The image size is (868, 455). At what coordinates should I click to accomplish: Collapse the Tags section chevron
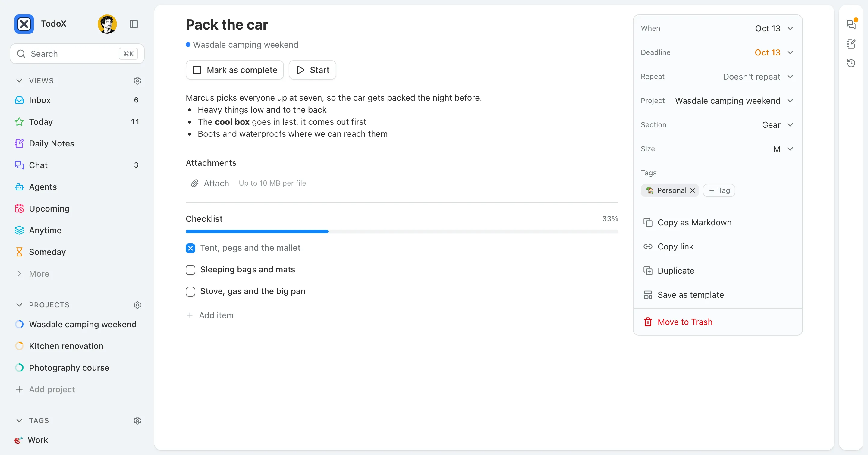click(x=19, y=421)
